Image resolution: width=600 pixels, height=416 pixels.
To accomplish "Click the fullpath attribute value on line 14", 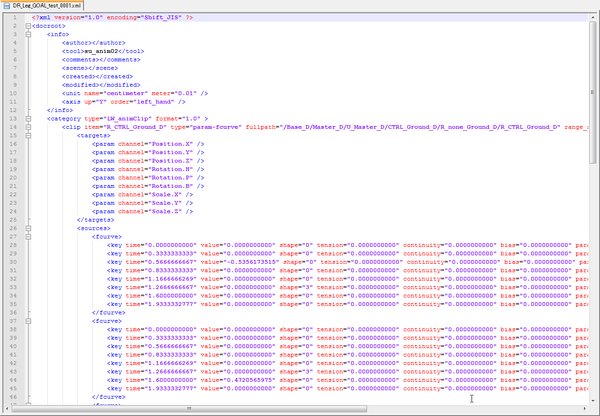I will 418,127.
